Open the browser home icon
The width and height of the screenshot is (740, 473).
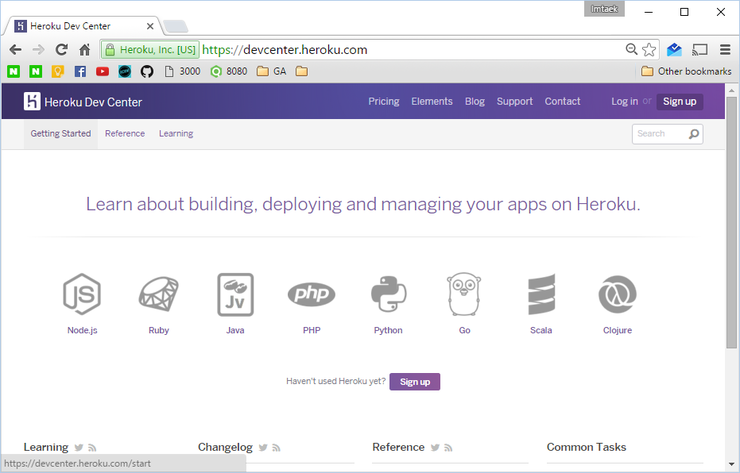click(84, 50)
